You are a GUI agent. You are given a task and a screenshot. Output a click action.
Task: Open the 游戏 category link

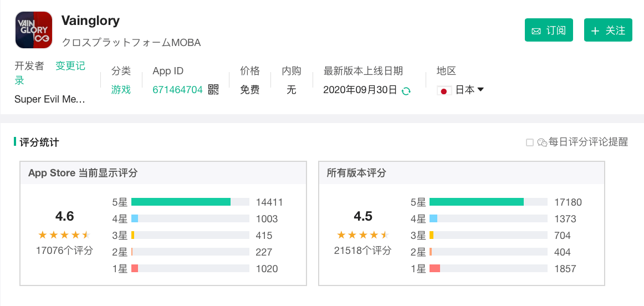click(121, 90)
